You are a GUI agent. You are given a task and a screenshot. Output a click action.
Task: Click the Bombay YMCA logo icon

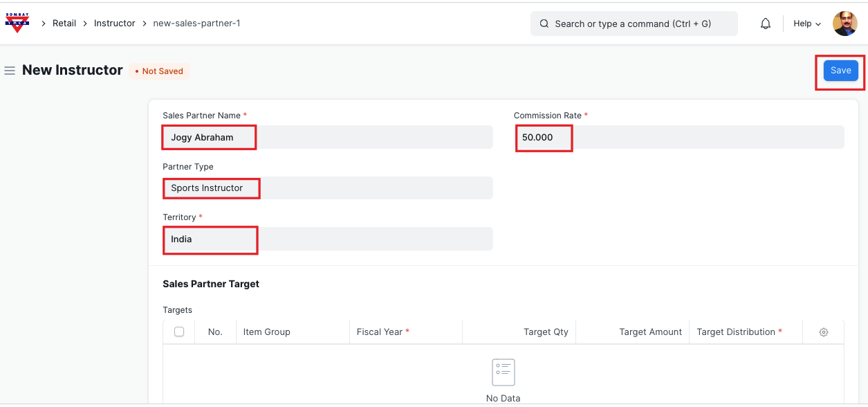(x=17, y=23)
